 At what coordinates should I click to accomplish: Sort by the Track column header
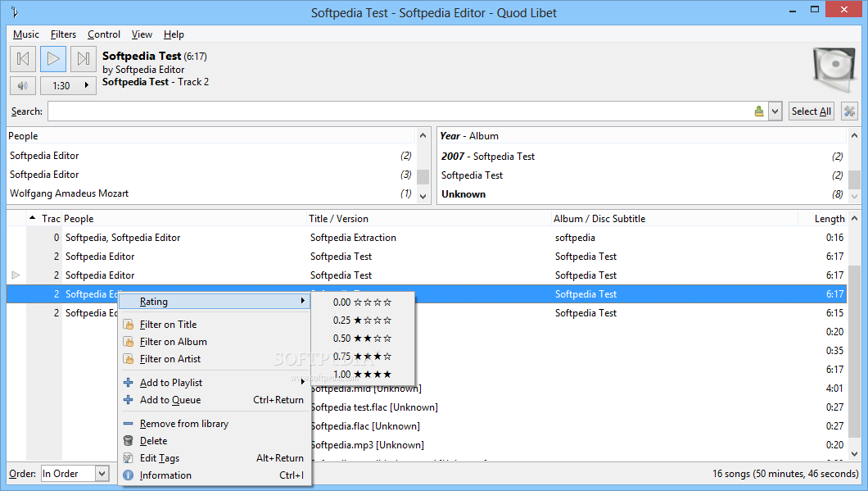click(x=44, y=219)
